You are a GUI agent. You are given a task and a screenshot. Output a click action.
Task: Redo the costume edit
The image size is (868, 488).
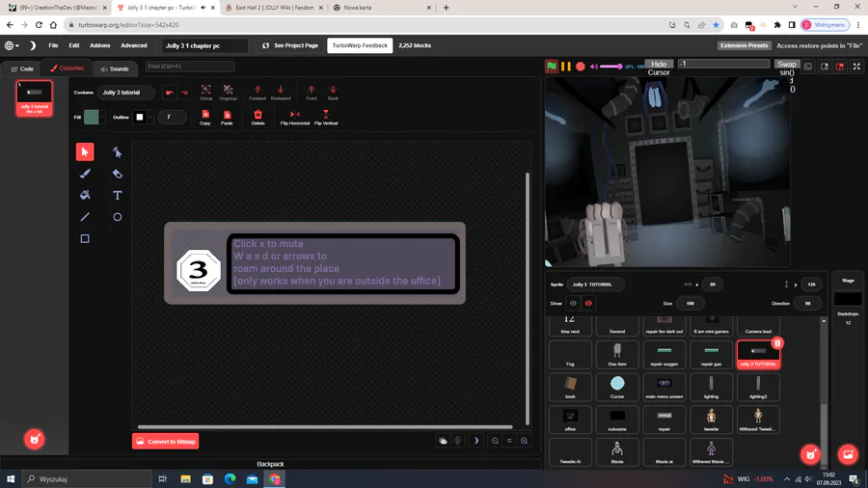pyautogui.click(x=184, y=93)
